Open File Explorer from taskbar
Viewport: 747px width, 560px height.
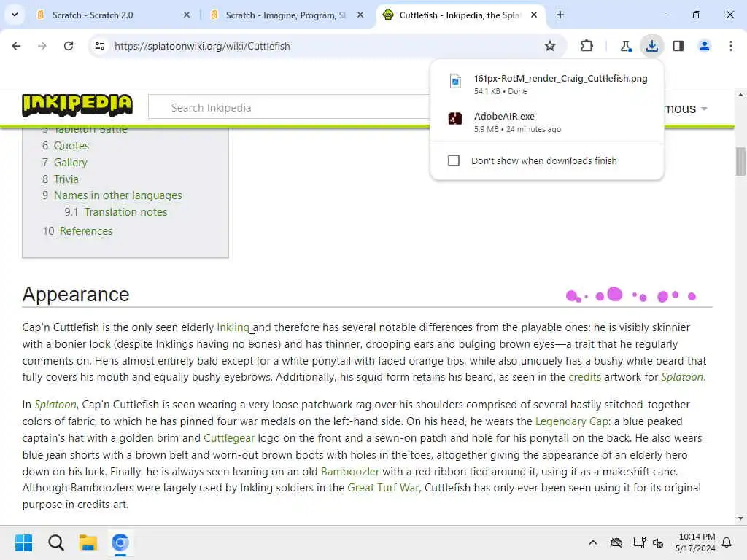point(88,542)
